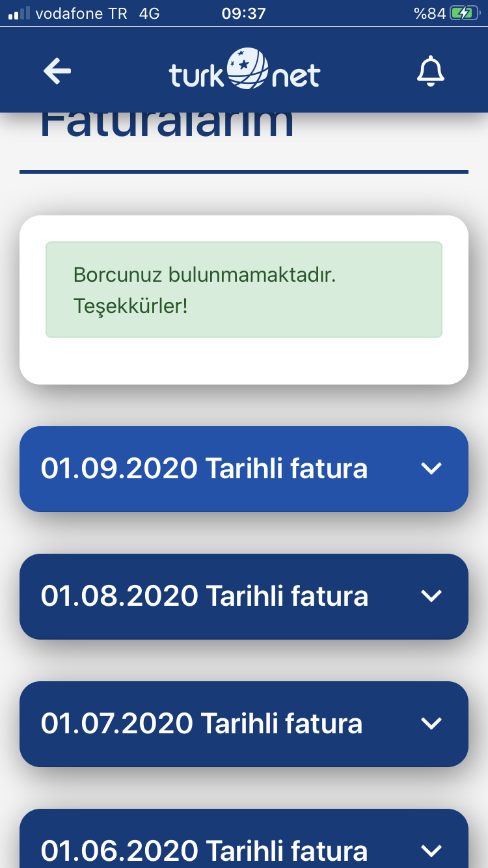Viewport: 488px width, 868px height.
Task: Tap the battery charging icon in the status bar
Action: tap(465, 13)
